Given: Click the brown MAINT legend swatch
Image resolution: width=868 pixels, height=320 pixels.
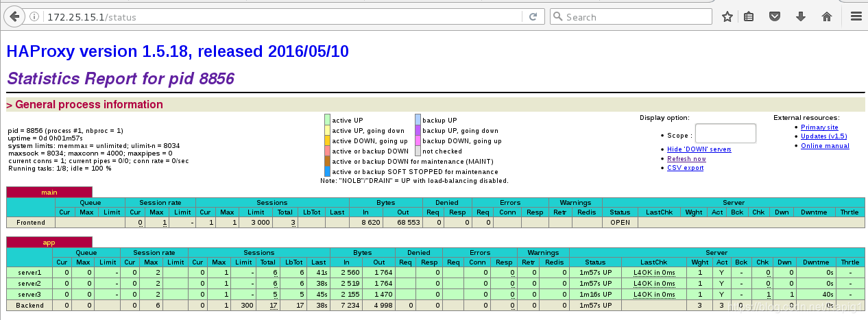Looking at the screenshot, I should [327, 161].
